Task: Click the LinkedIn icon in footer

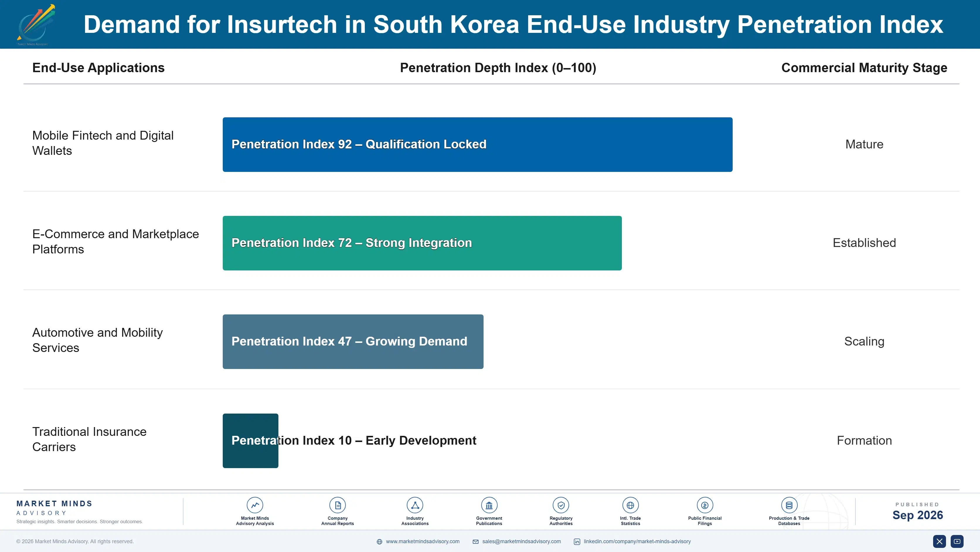Action: click(x=577, y=542)
